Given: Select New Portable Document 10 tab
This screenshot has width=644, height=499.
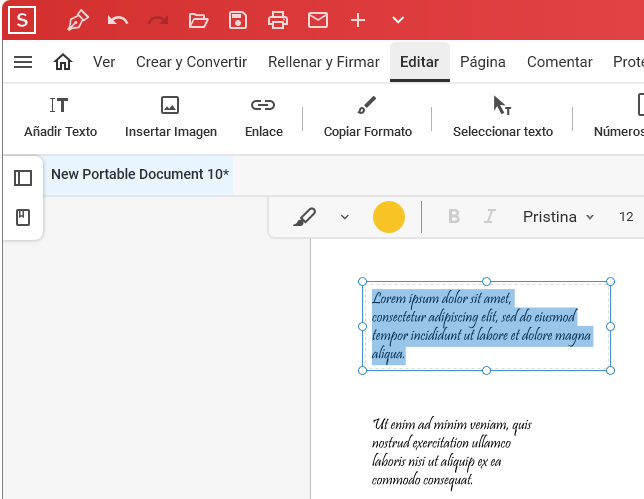Looking at the screenshot, I should (140, 174).
